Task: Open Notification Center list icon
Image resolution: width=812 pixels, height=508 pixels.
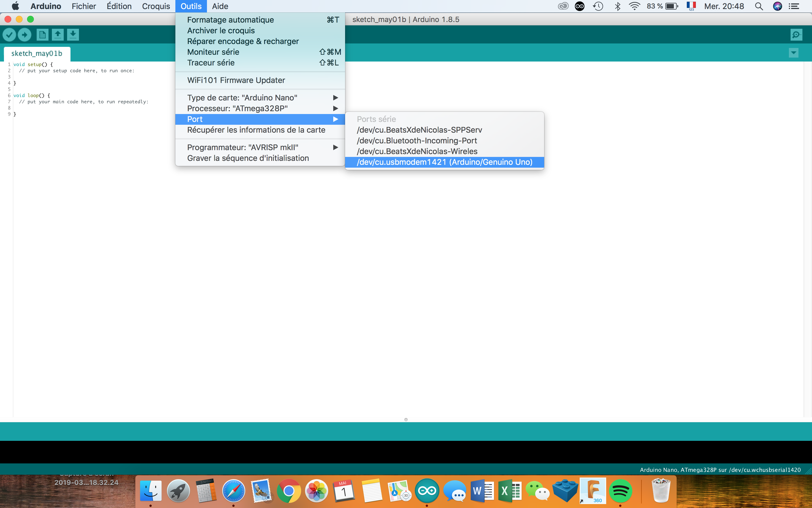Action: click(x=794, y=6)
